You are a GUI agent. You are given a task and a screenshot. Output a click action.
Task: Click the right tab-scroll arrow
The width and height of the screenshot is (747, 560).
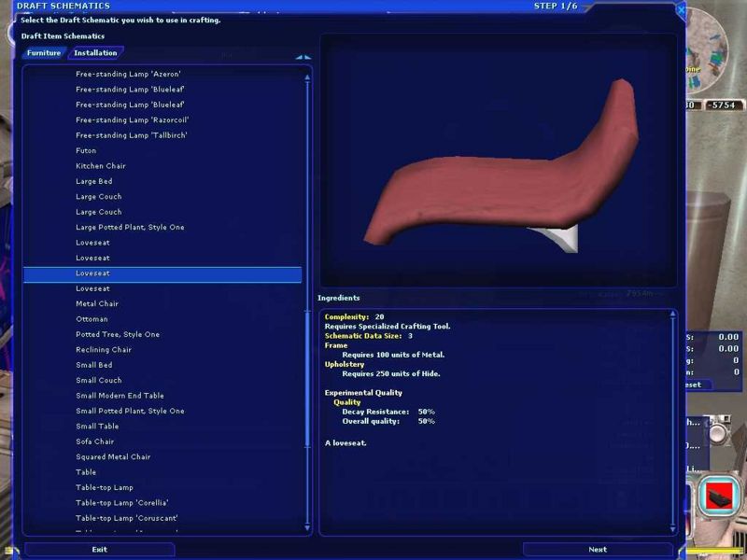pos(307,57)
